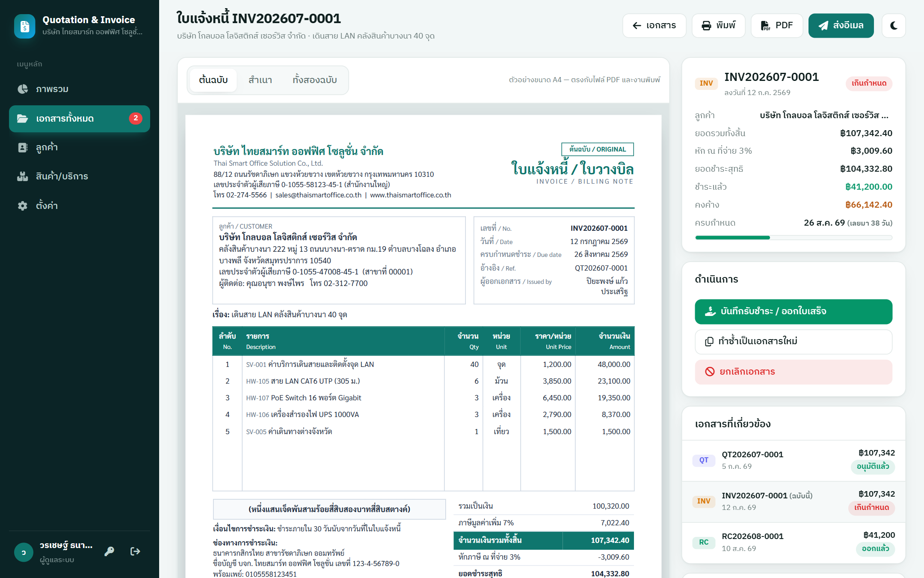Click row HW-107 PoE Switch 16 พอร์ต
The width and height of the screenshot is (924, 578).
pos(423,398)
